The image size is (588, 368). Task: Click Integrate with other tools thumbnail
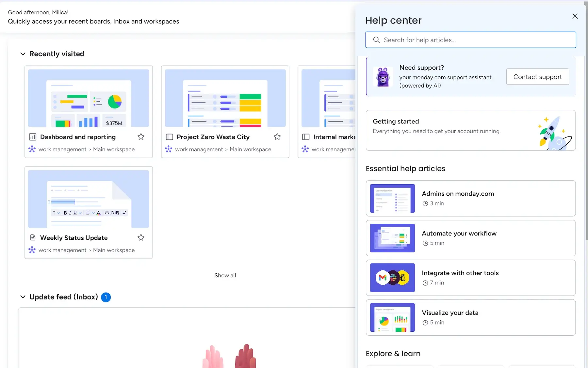pos(392,278)
